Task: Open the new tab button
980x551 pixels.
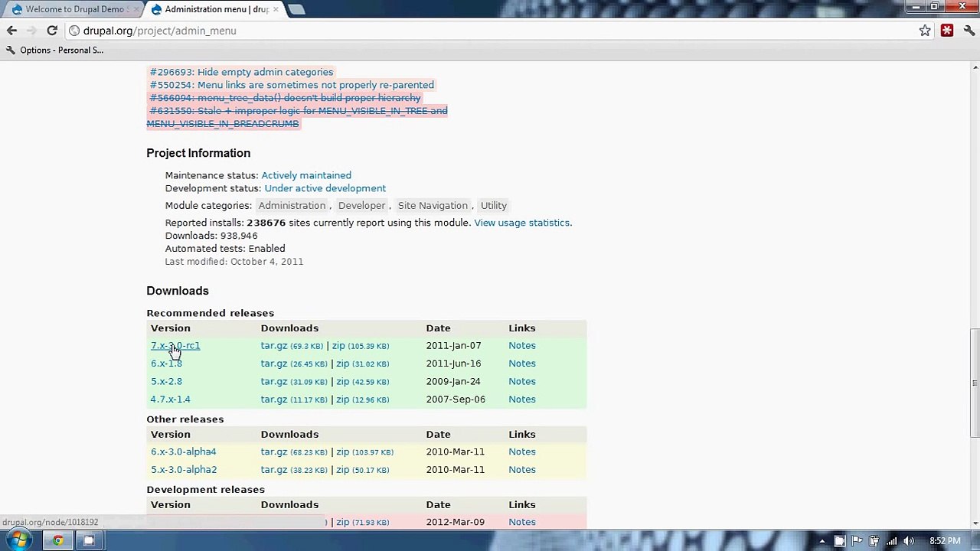Action: (x=297, y=9)
